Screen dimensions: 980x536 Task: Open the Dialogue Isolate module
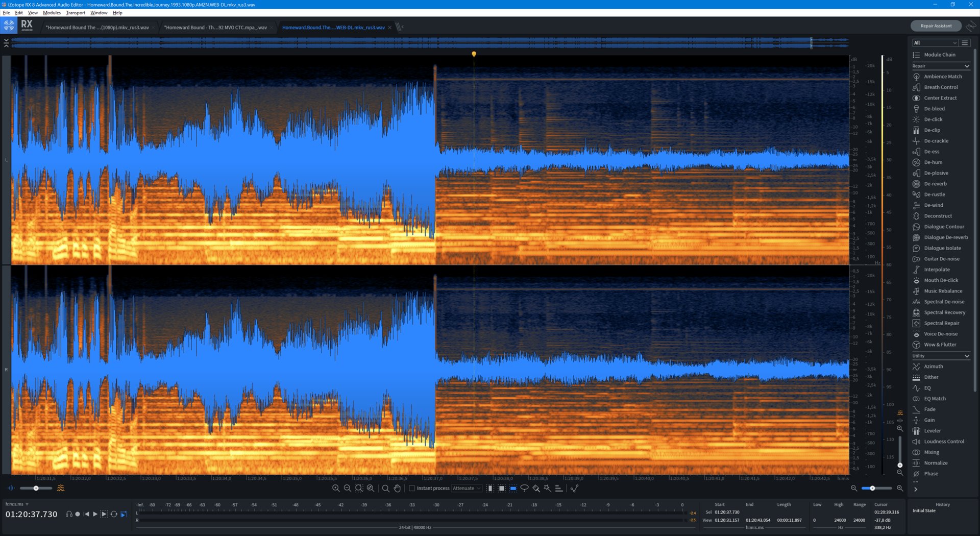point(942,248)
